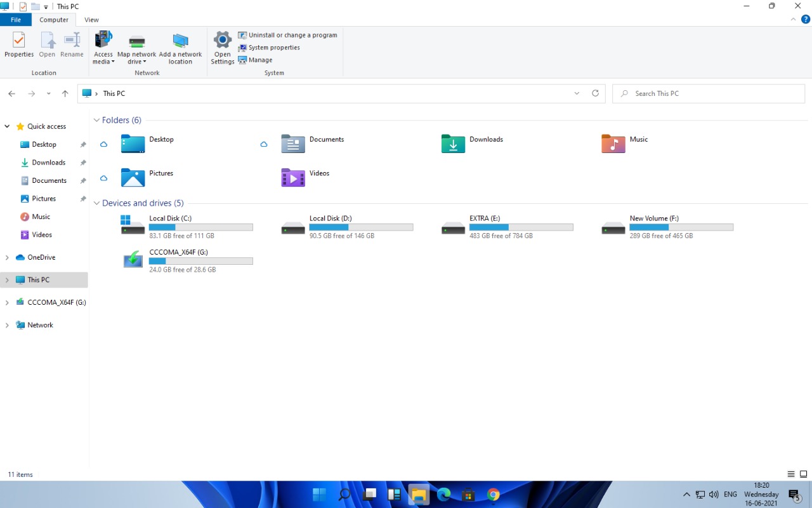
Task: Click Map network drive icon
Action: coord(136,43)
